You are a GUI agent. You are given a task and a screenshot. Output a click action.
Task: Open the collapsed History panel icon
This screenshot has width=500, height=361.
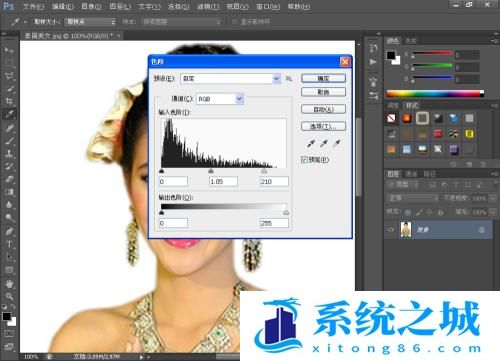coord(373,48)
